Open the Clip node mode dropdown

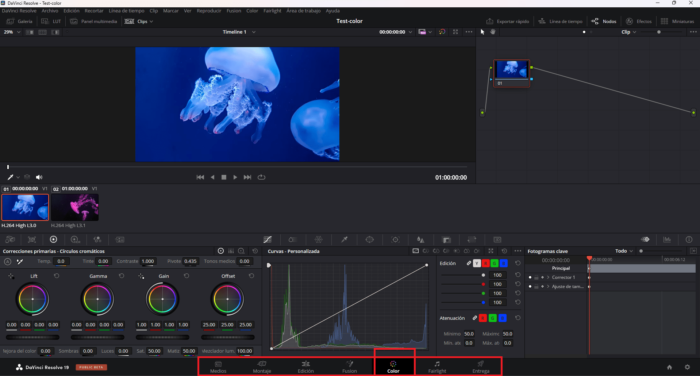629,32
